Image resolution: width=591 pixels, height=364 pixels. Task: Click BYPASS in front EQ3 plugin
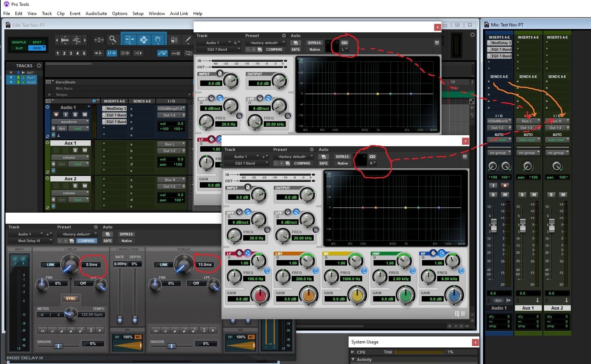pos(342,157)
